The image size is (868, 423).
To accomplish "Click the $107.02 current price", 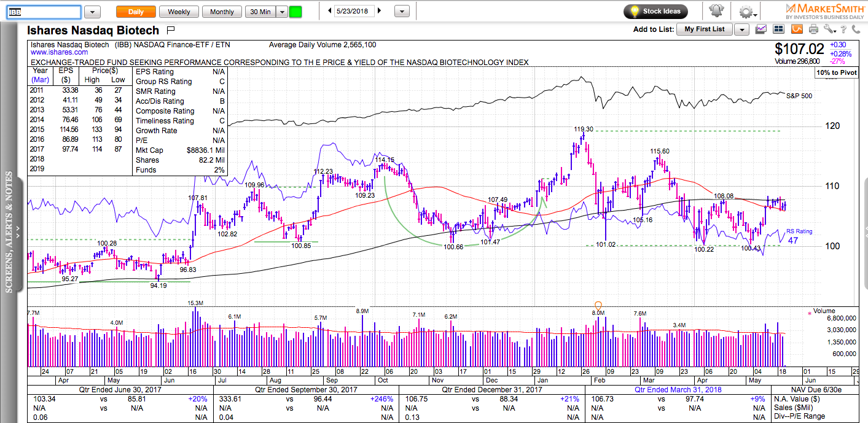I will click(x=799, y=49).
